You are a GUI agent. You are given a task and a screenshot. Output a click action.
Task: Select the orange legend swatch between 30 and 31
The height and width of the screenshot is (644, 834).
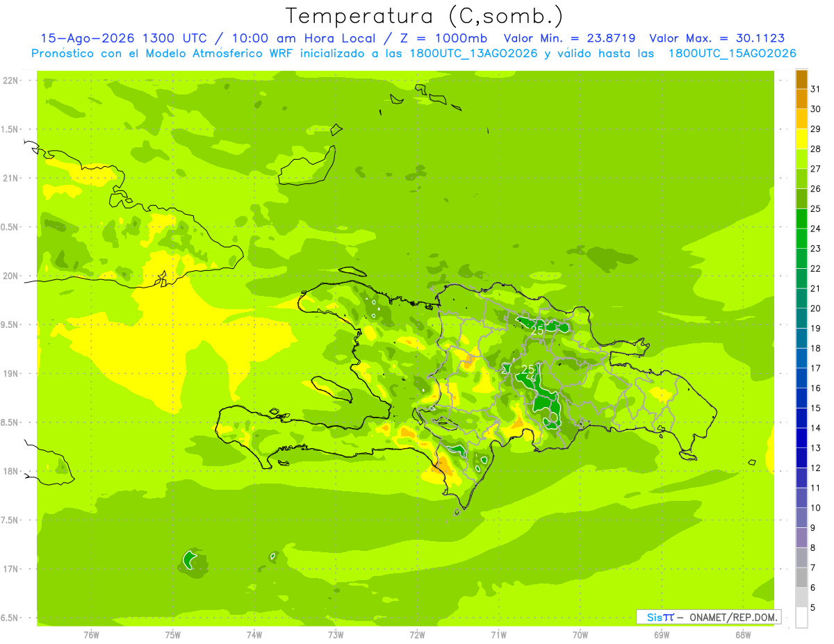(x=801, y=99)
